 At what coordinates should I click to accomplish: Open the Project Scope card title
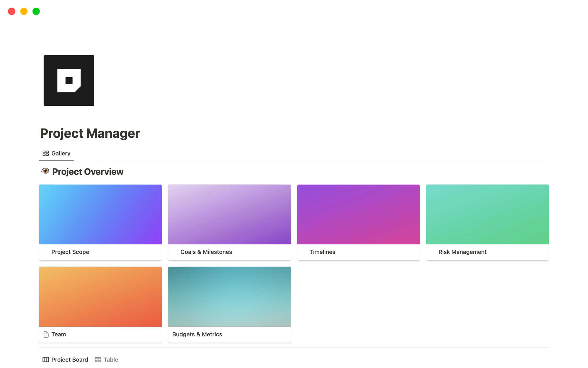pos(70,252)
